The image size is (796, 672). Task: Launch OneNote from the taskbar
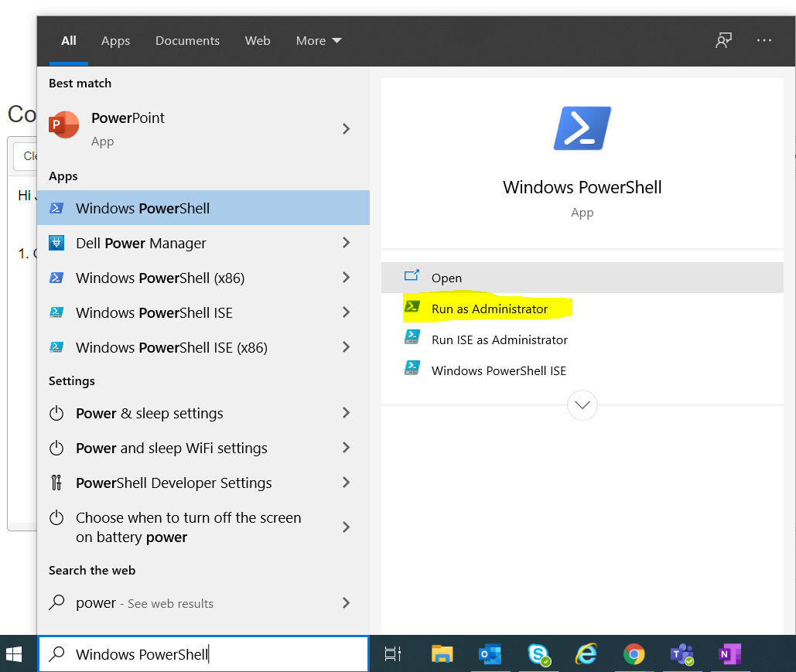click(729, 654)
